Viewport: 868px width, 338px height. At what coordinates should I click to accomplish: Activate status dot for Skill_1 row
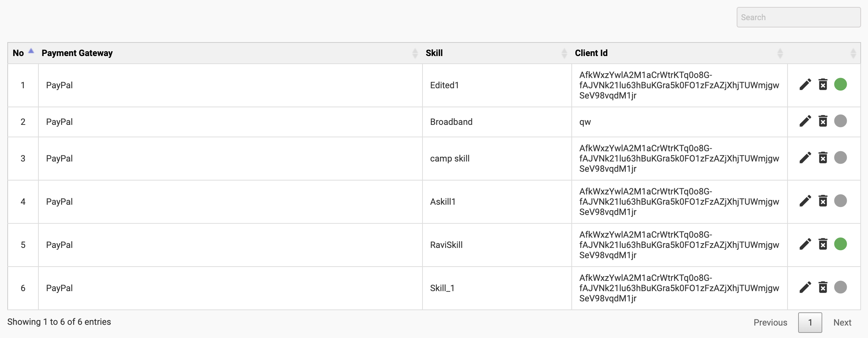(x=841, y=287)
